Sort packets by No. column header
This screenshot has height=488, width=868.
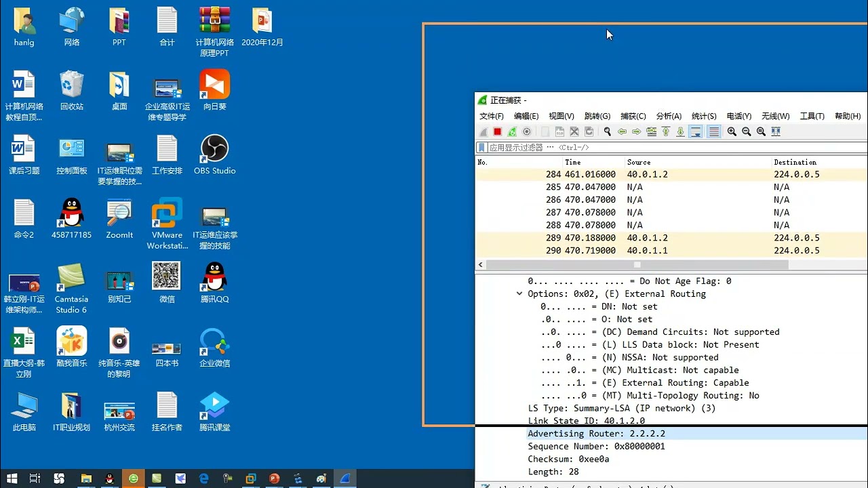519,162
